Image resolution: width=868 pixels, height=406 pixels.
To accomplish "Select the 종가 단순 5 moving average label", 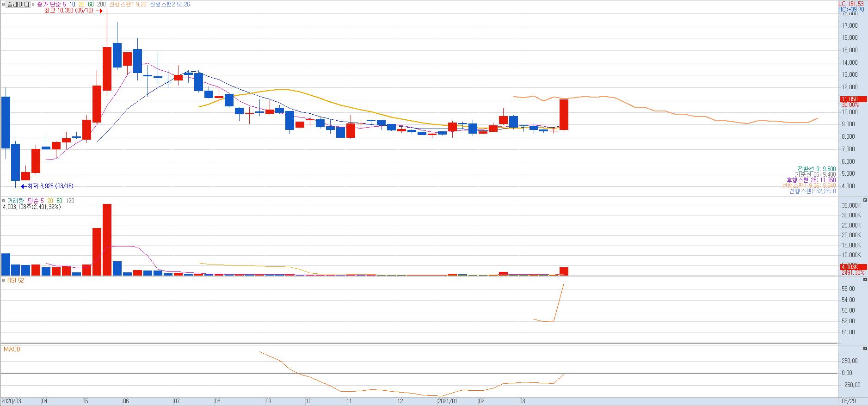I will [x=51, y=4].
